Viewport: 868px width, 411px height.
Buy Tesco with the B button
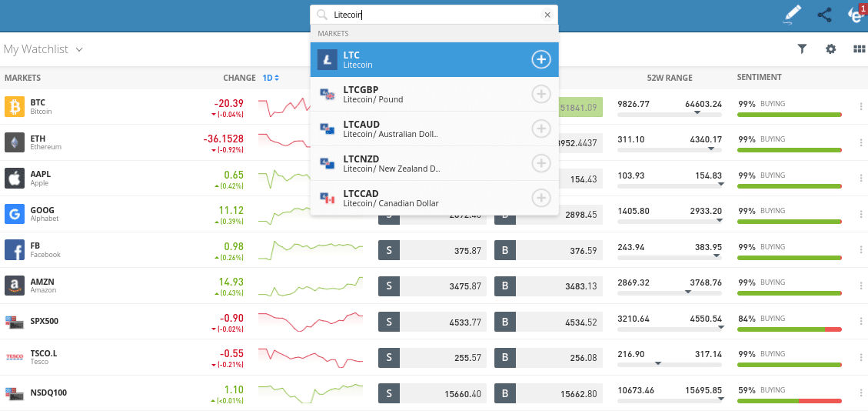pos(505,358)
